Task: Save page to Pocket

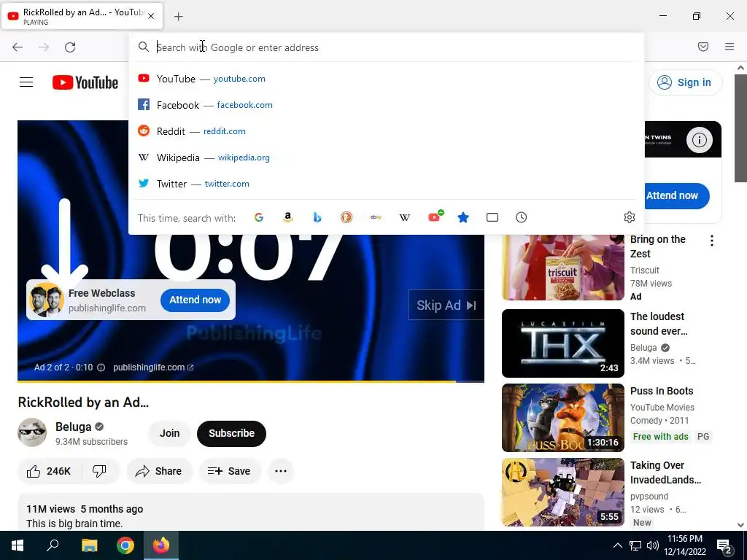Action: pyautogui.click(x=703, y=47)
